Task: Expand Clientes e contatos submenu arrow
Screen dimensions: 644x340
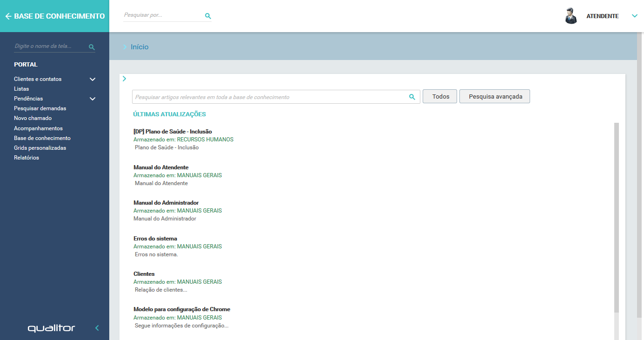Action: pos(93,79)
